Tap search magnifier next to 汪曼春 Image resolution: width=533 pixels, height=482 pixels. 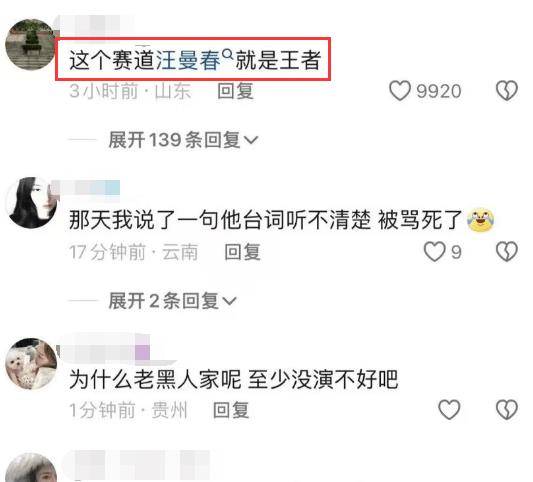227,54
